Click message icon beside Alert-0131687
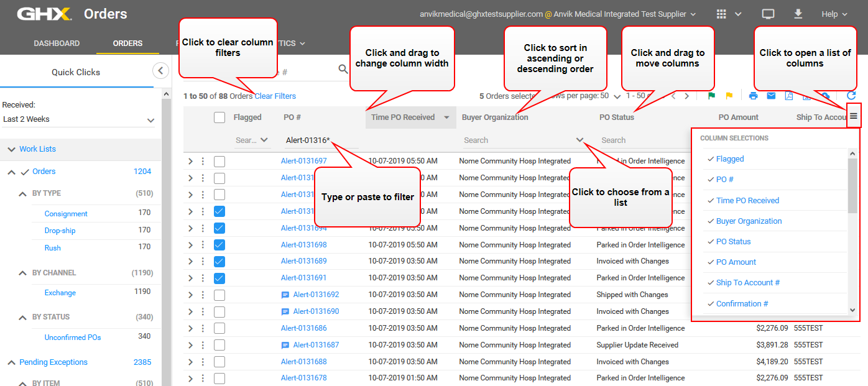This screenshot has width=868, height=386. click(285, 345)
